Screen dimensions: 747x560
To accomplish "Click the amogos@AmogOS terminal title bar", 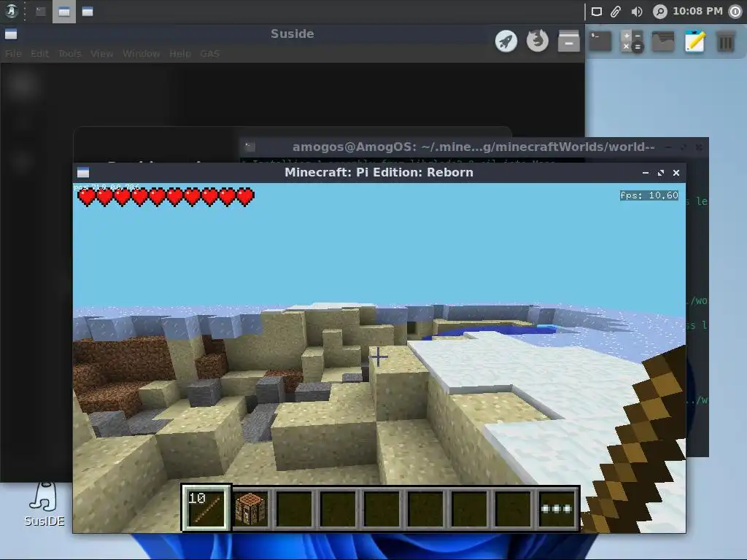I will point(473,147).
